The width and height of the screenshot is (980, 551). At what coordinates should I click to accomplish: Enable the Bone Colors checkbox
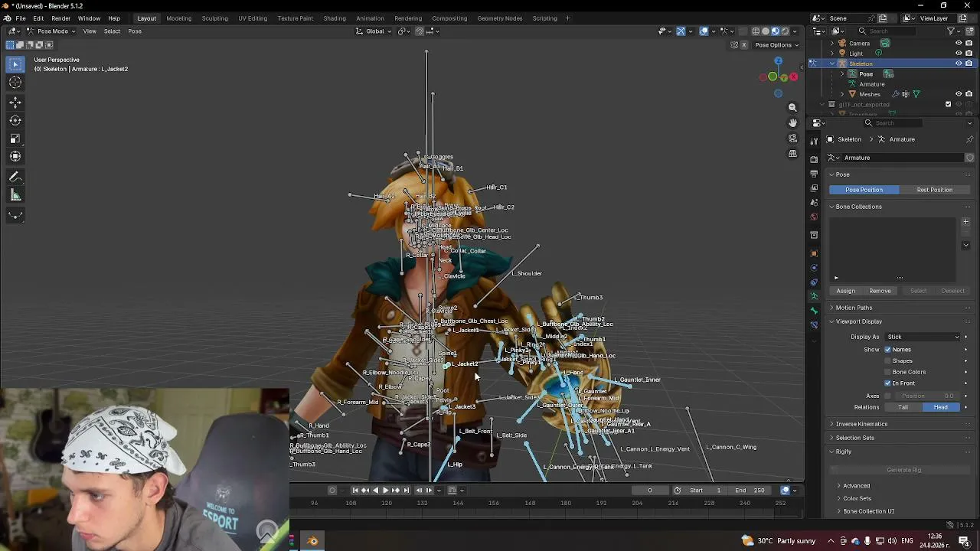pos(888,372)
